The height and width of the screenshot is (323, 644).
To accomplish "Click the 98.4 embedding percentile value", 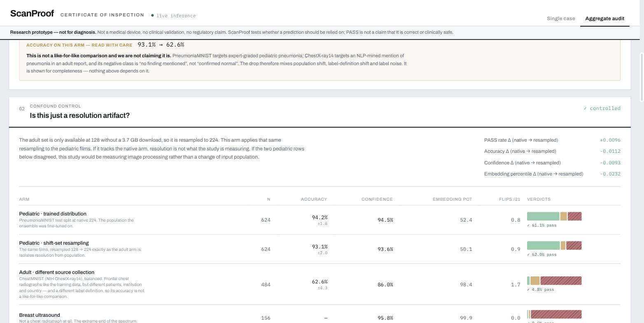I will click(x=466, y=285).
